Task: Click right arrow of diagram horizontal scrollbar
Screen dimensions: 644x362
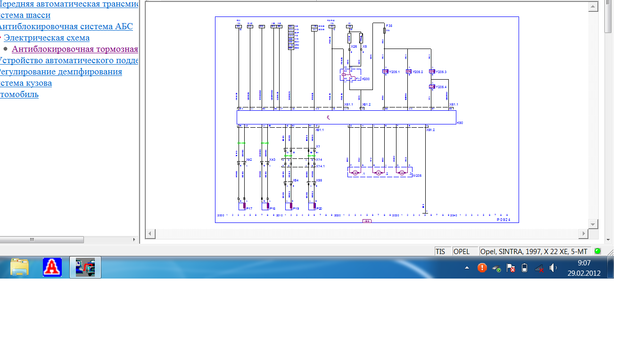Action: (584, 234)
